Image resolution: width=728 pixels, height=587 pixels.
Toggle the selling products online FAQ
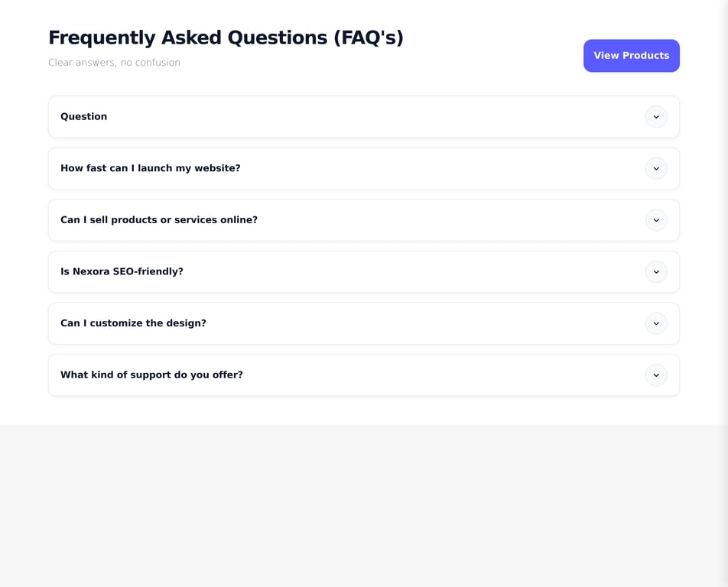(363, 220)
